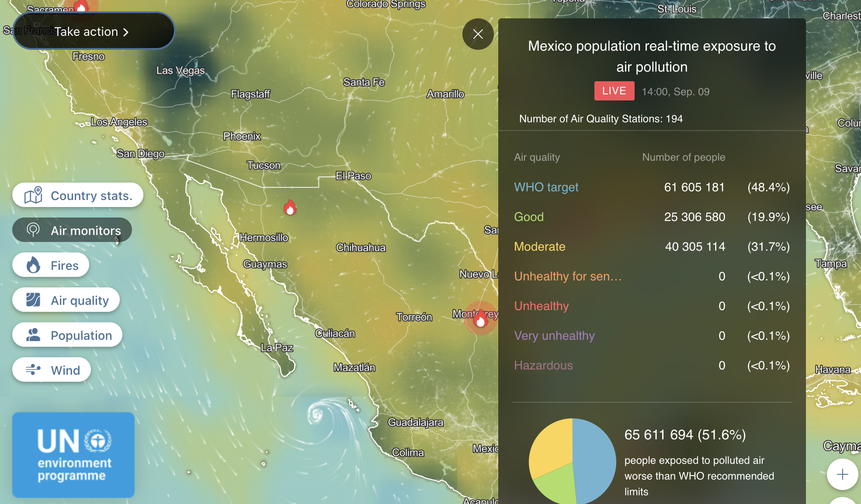
Task: Click the UN environment programme logo
Action: 73,455
